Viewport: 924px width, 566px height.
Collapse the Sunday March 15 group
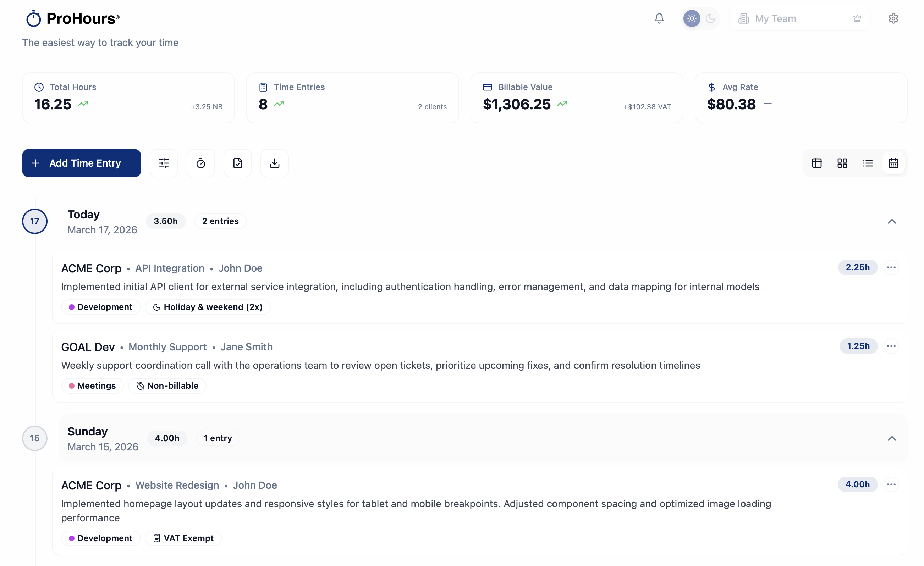click(x=892, y=438)
